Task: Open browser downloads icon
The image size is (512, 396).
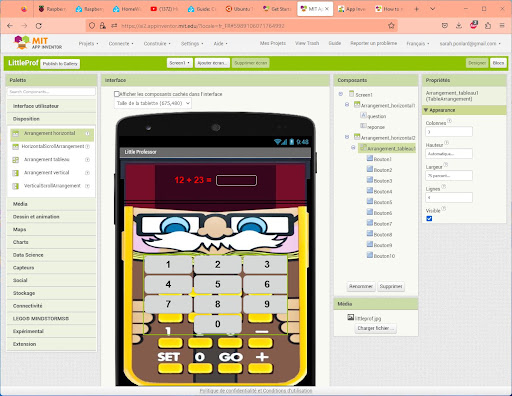Action: tap(459, 26)
